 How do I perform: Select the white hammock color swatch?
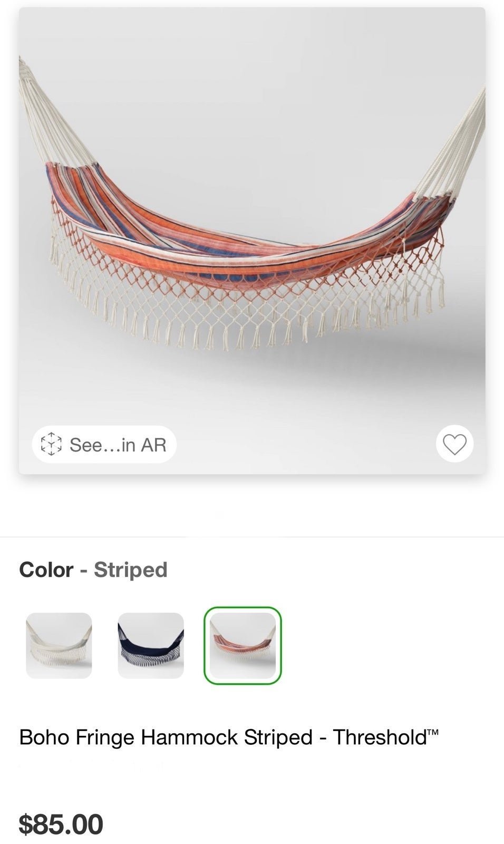pos(59,646)
